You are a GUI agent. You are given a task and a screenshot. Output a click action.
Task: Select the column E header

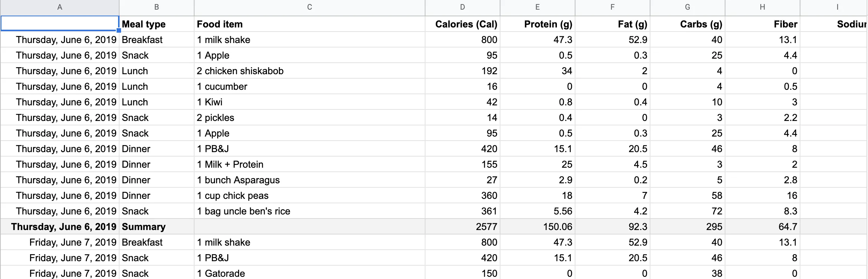pyautogui.click(x=537, y=7)
